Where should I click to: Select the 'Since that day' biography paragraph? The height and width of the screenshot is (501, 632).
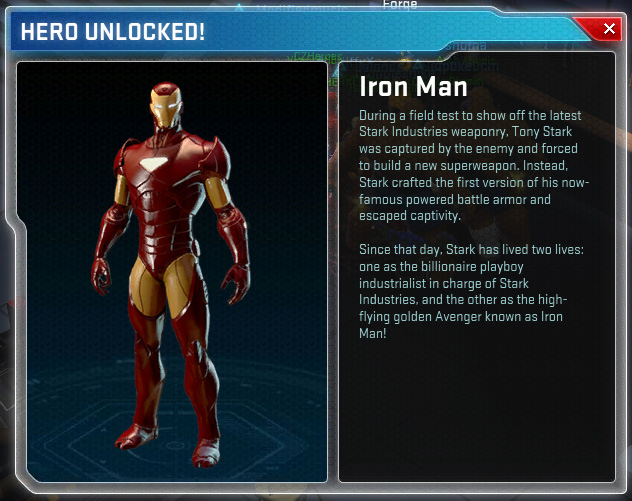(x=471, y=291)
